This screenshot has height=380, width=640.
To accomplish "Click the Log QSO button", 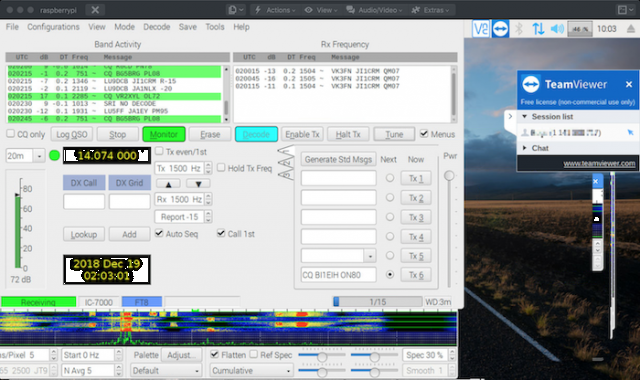I will [x=72, y=134].
